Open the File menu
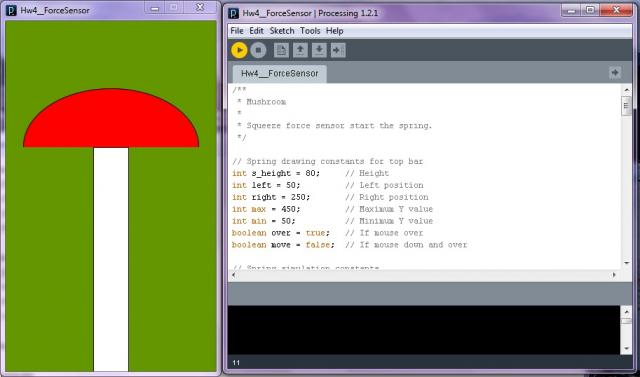Screen dimensions: 640x377 coord(237,31)
